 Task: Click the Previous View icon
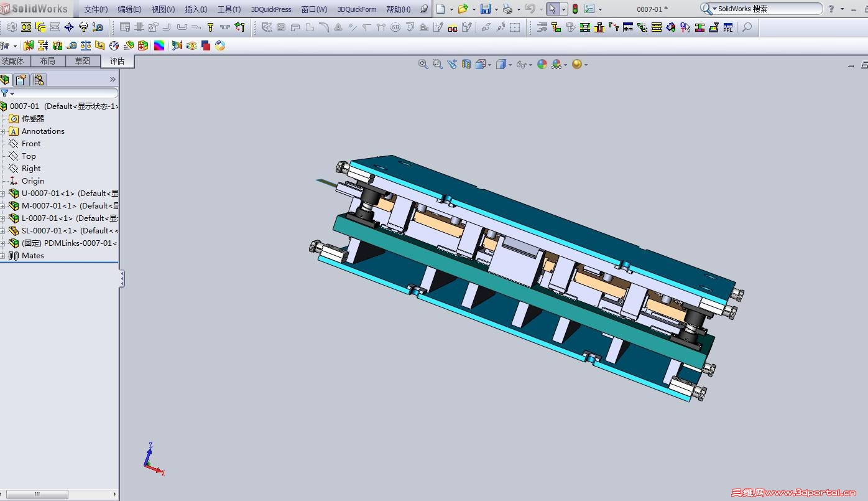[452, 64]
